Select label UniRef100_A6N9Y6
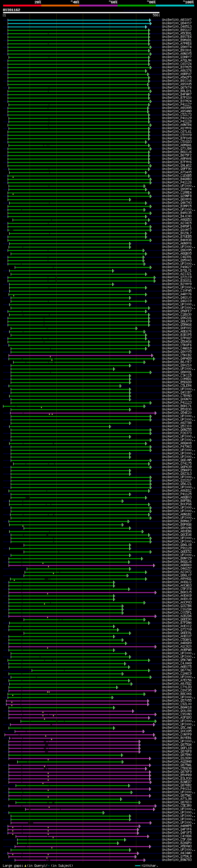Screen dimensions: 197x868 176,243
